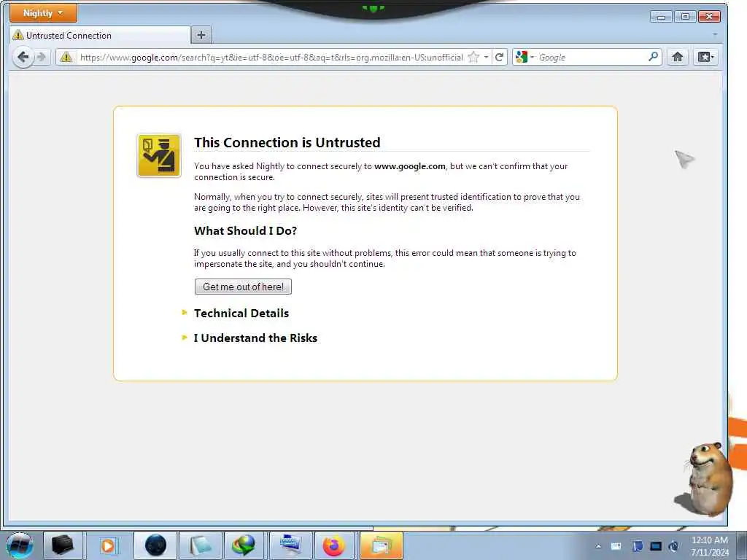
Task: Open the highlighted folder taskbar icon
Action: click(381, 545)
